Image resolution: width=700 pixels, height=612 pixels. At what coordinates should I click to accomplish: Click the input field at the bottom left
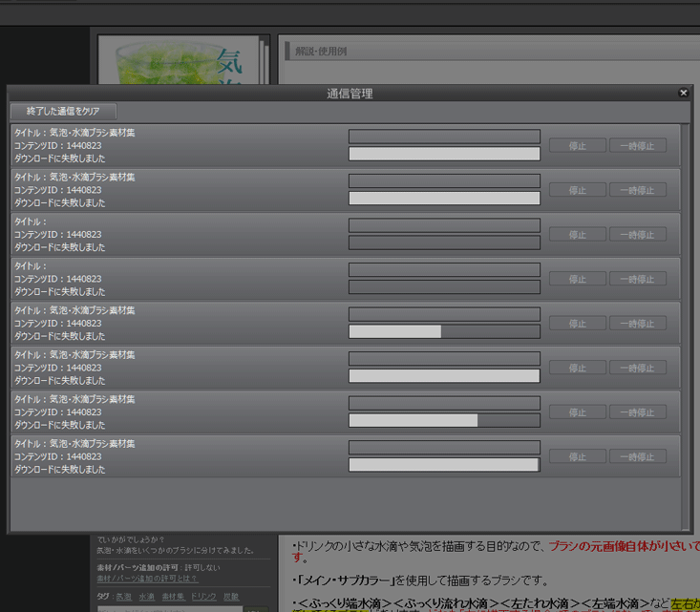tap(170, 609)
